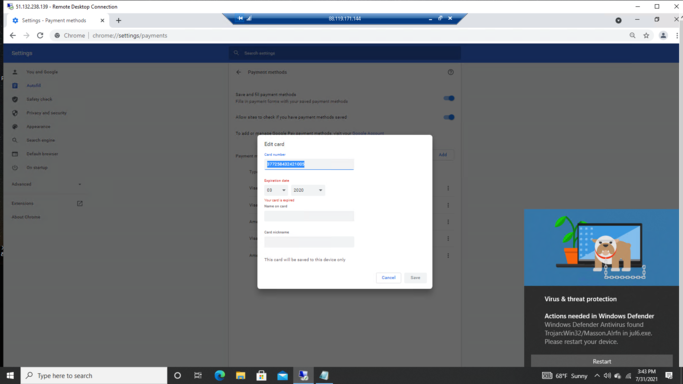Open You and Google settings section

point(42,72)
